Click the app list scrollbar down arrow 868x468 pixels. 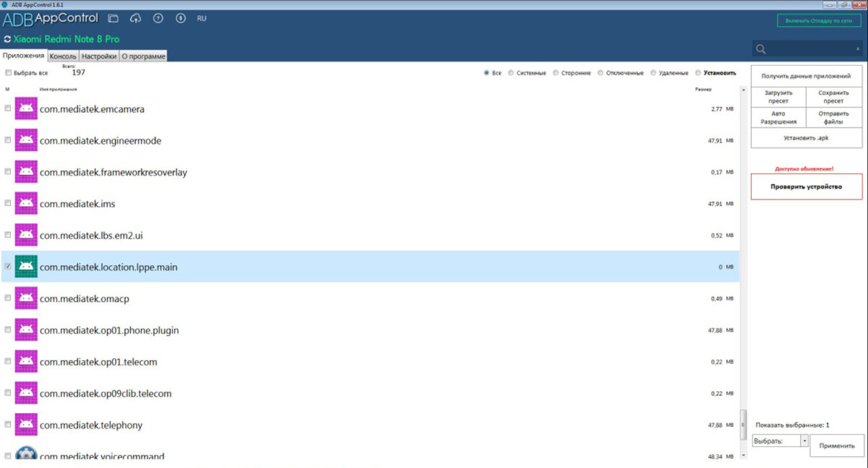[x=743, y=456]
